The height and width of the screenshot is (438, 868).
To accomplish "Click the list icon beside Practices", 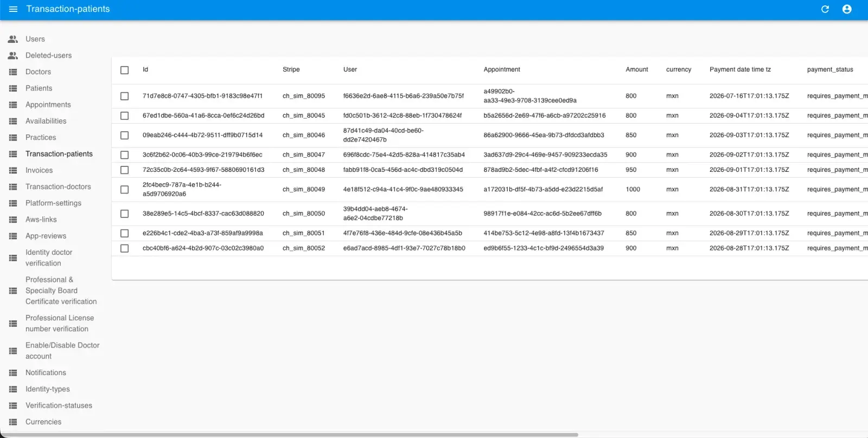I will click(13, 138).
